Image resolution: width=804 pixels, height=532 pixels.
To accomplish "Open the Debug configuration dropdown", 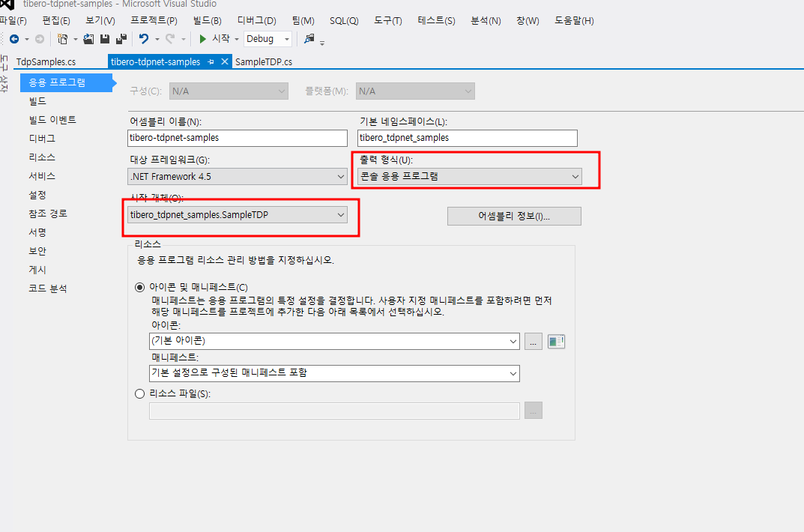I will coord(287,39).
